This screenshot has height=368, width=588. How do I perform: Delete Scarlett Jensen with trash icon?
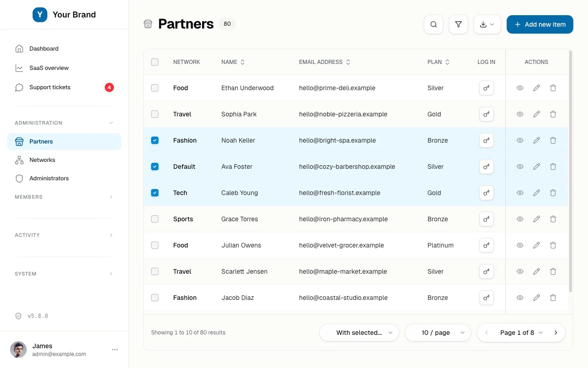(x=553, y=271)
